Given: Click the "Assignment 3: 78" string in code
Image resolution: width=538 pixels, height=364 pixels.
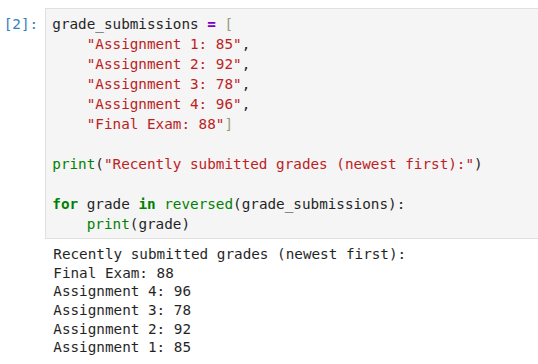Looking at the screenshot, I should tap(164, 84).
